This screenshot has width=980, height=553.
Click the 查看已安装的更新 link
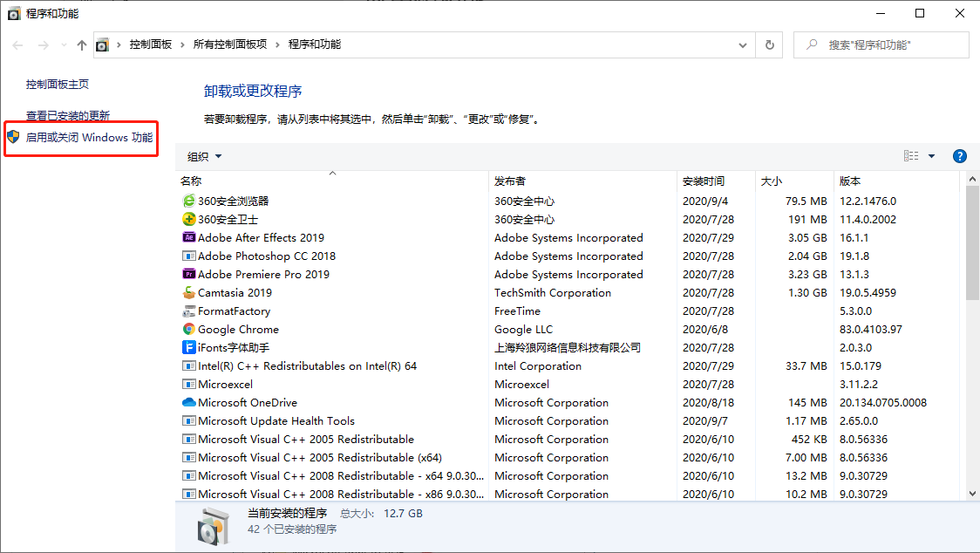click(x=68, y=116)
